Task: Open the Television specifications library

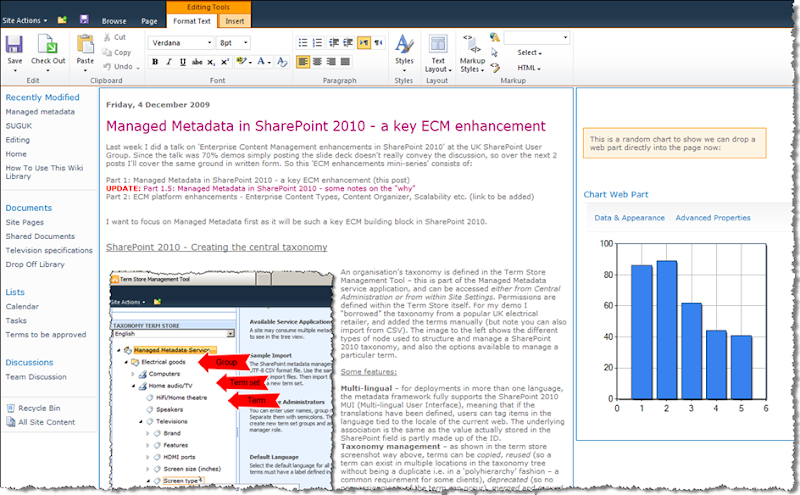Action: (x=49, y=250)
